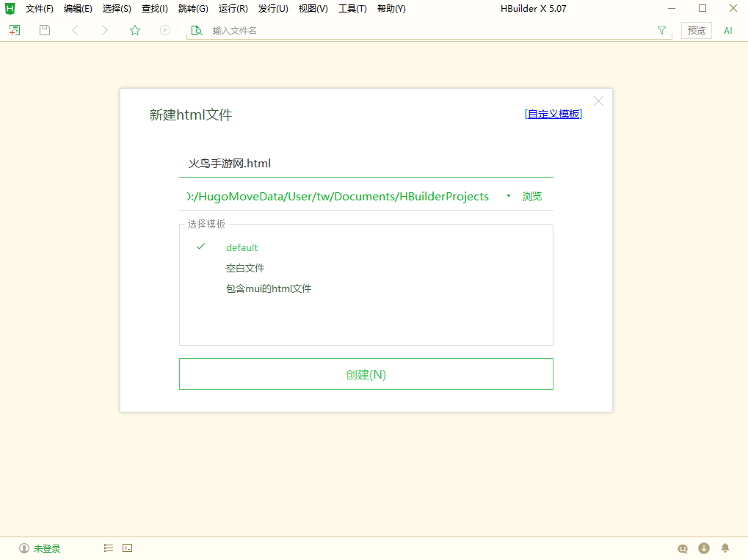This screenshot has width=748, height=560.
Task: Click the 创建(N) button
Action: point(366,374)
